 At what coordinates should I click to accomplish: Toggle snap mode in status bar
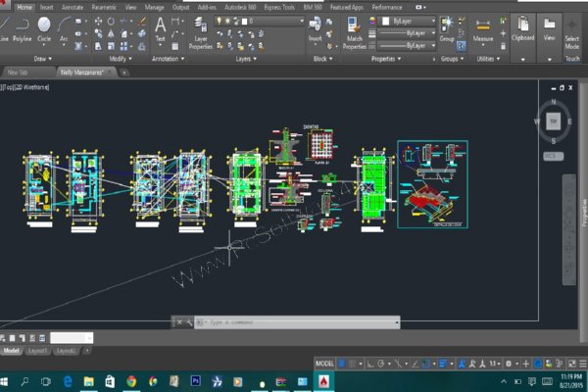coord(352,364)
